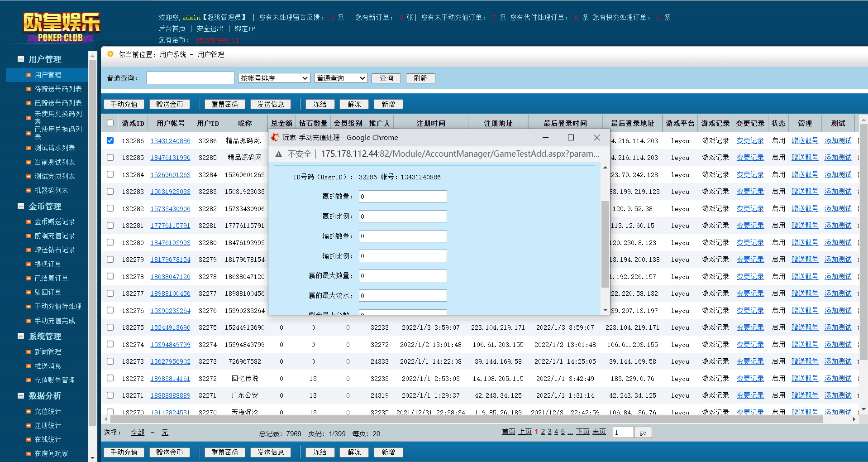Viewport: 868px width, 462px height.
Task: Click the bullet icon beside 用户管理 sidebar item
Action: point(29,75)
